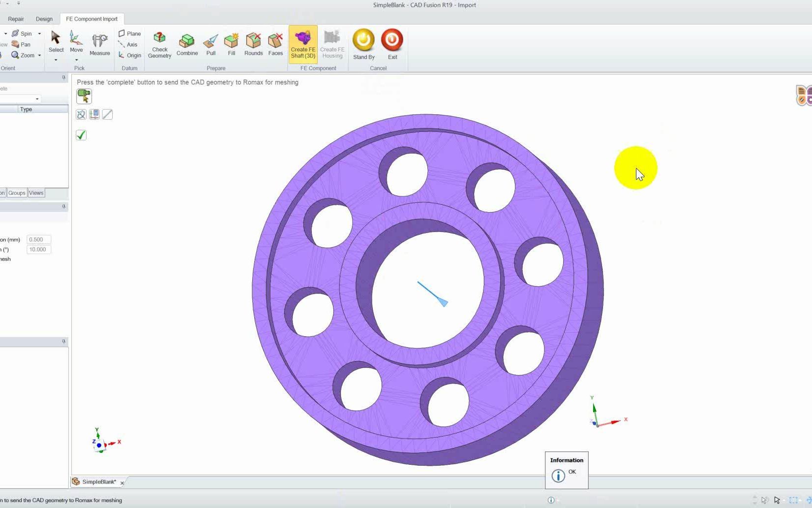812x508 pixels.
Task: Click the coordinate system options icon
Action: click(94, 115)
